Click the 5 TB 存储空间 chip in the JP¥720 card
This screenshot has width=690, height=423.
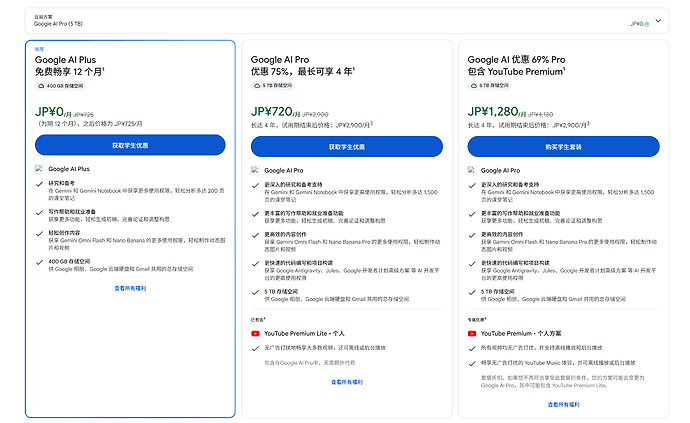(x=273, y=86)
